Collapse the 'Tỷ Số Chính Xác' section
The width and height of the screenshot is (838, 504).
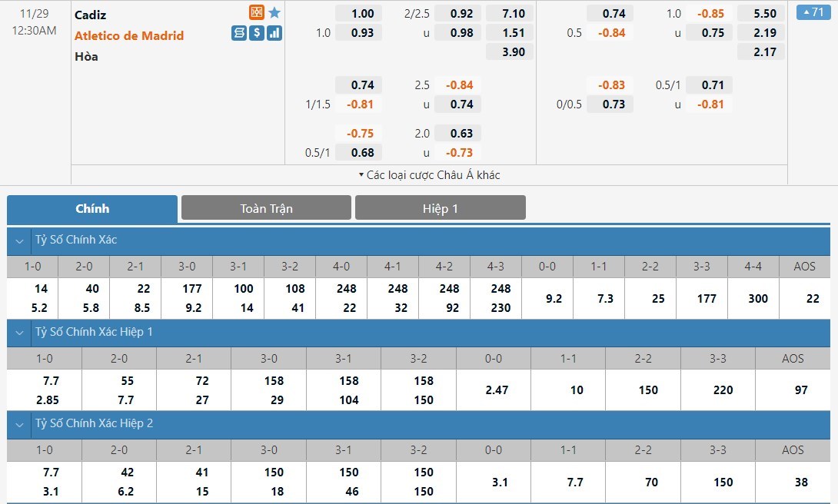pyautogui.click(x=19, y=240)
